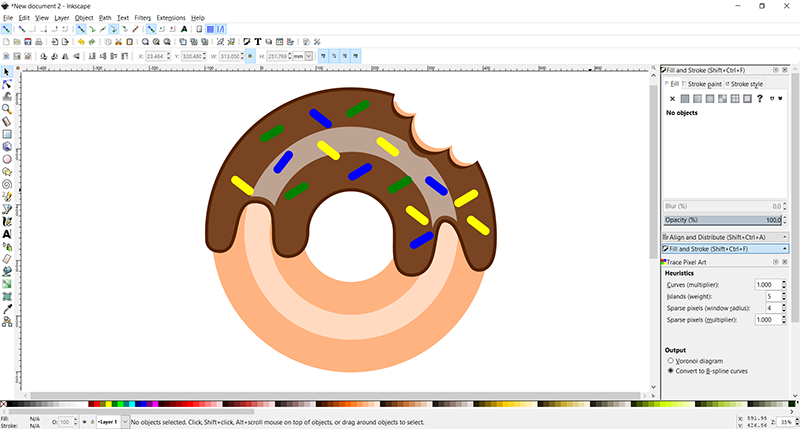Image resolution: width=800 pixels, height=429 pixels.
Task: Activate the Spiral tool
Action: pos(7,184)
